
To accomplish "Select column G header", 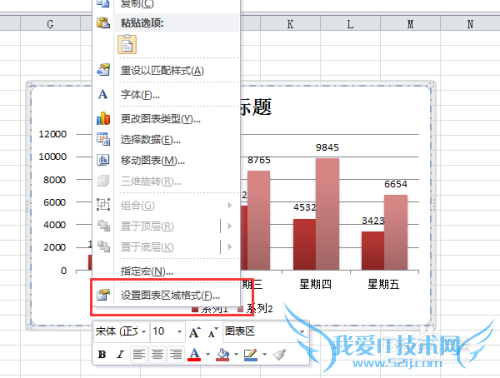I will coord(50,24).
